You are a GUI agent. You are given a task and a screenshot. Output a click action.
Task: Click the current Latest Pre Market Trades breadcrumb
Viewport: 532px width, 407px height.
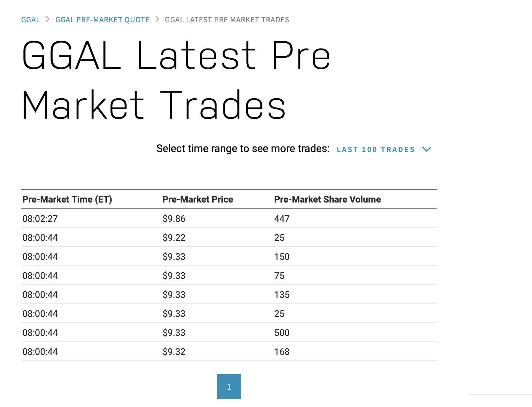click(227, 20)
